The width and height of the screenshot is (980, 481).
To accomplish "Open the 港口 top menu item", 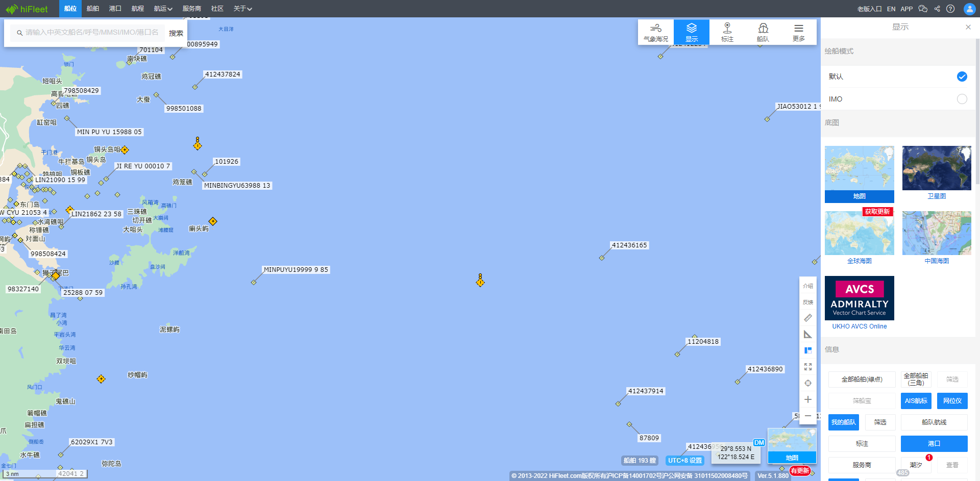I will [115, 9].
